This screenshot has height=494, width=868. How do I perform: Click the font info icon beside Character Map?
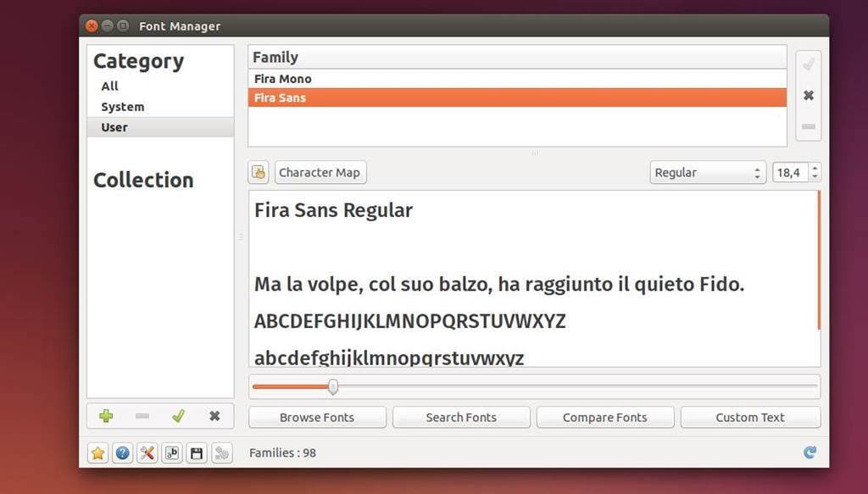point(259,173)
